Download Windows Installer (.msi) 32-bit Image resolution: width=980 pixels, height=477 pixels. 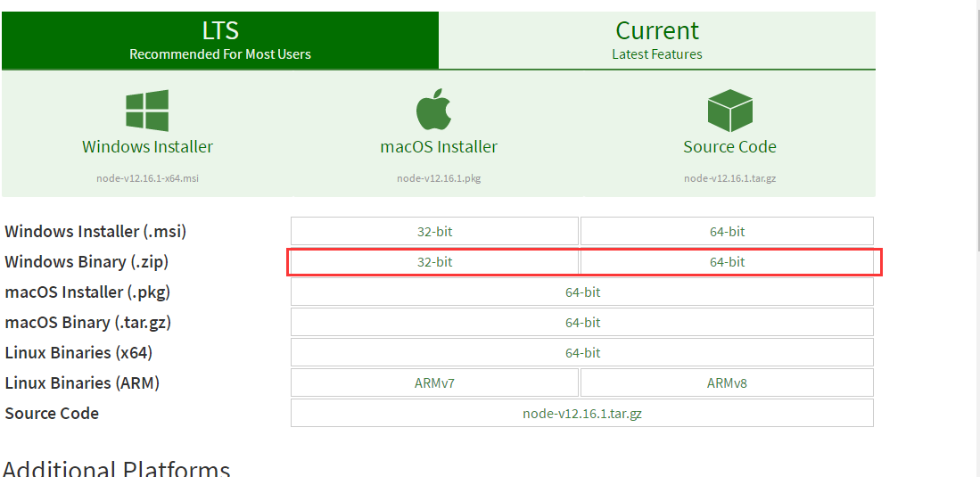434,232
